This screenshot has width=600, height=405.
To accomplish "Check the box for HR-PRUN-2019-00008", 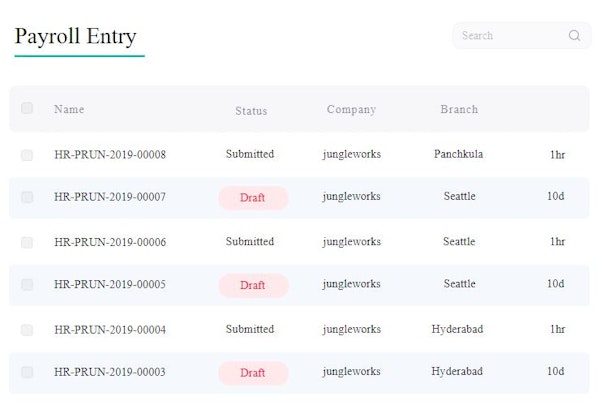I will pyautogui.click(x=27, y=155).
